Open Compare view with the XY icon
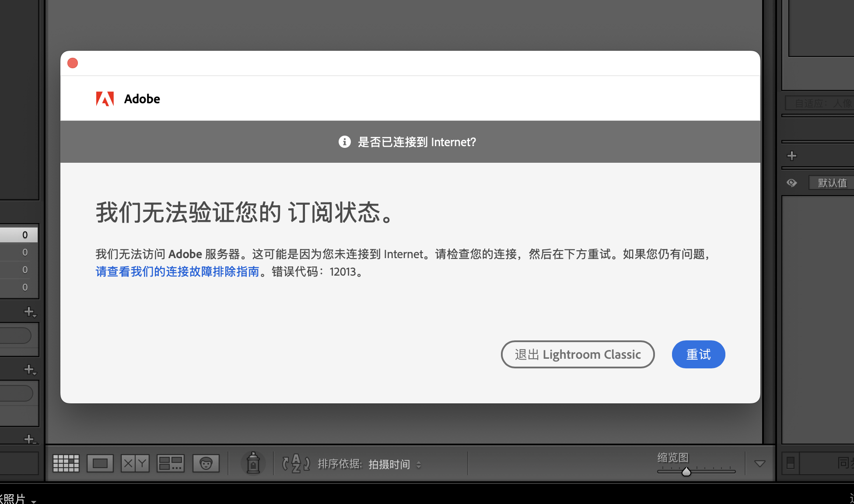Screen dimensions: 854x504 tap(134, 463)
